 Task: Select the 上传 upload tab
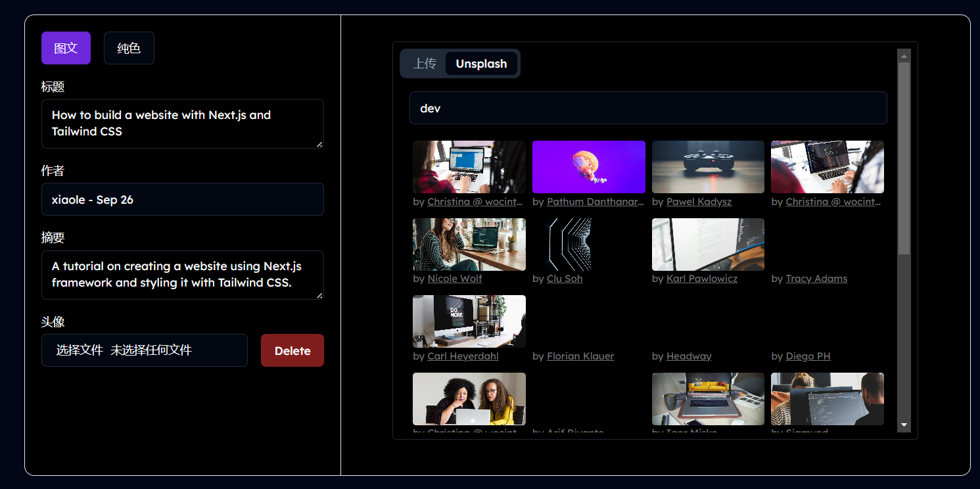(425, 64)
